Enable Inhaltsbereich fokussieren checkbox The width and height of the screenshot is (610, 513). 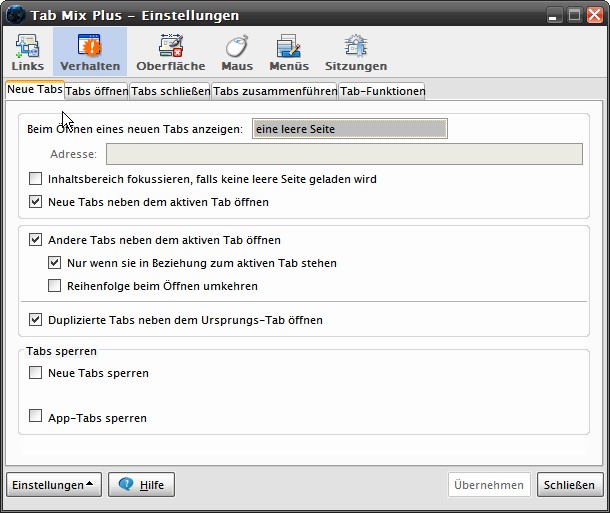(x=35, y=179)
